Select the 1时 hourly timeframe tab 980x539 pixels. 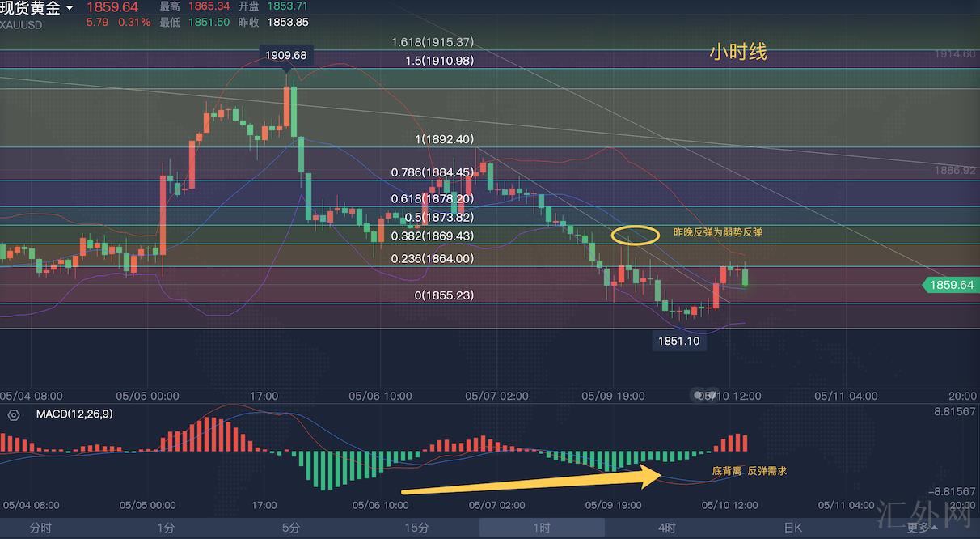point(542,528)
